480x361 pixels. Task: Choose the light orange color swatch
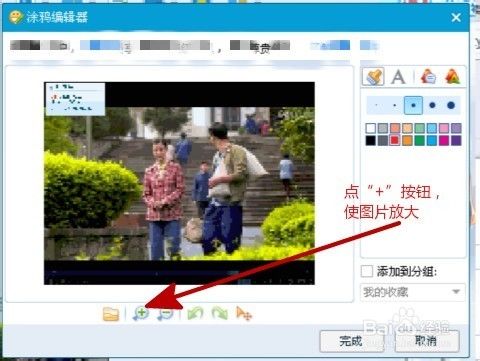click(x=407, y=128)
